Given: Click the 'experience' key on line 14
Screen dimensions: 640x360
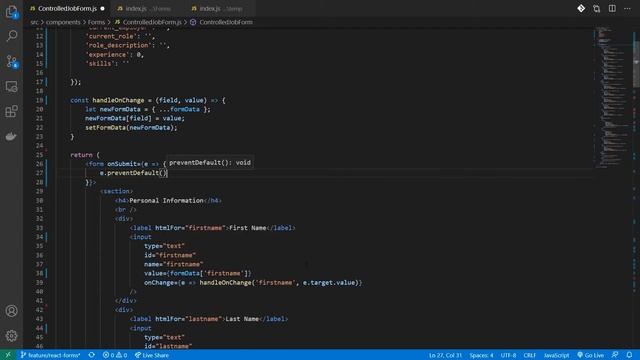Looking at the screenshot, I should (107, 54).
